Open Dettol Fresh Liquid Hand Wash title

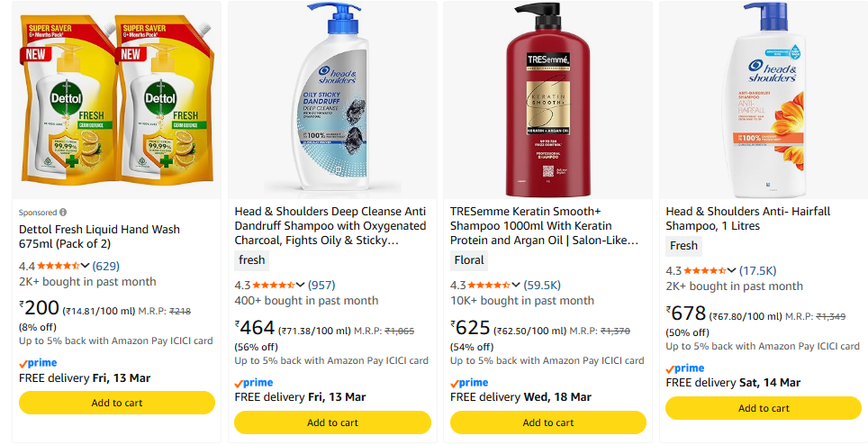[99, 237]
